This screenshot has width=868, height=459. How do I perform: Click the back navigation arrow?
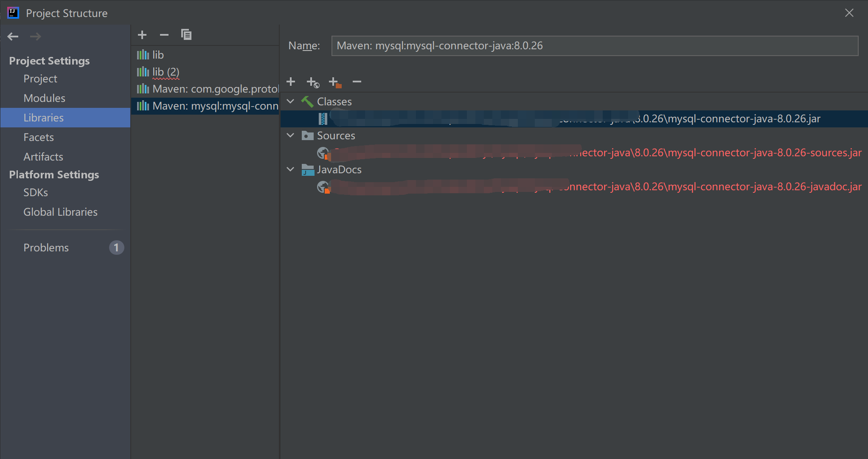tap(13, 37)
